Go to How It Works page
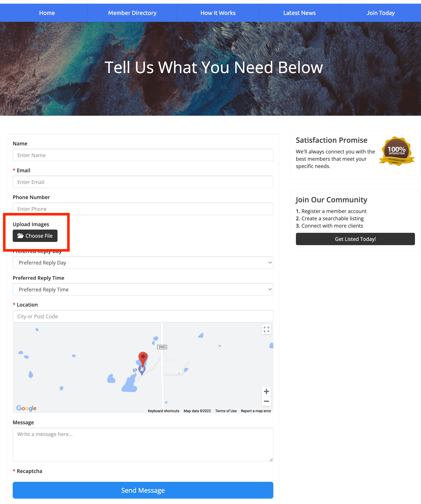421x504 pixels. 218,13
